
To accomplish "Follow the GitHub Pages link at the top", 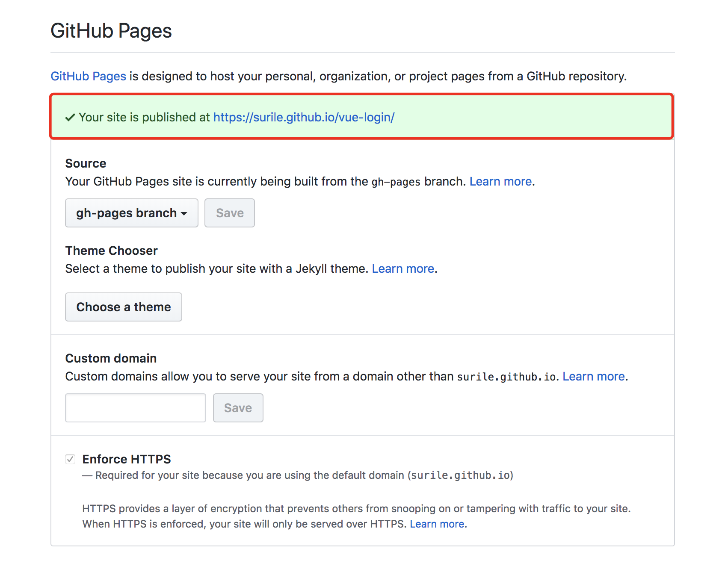I will point(88,76).
